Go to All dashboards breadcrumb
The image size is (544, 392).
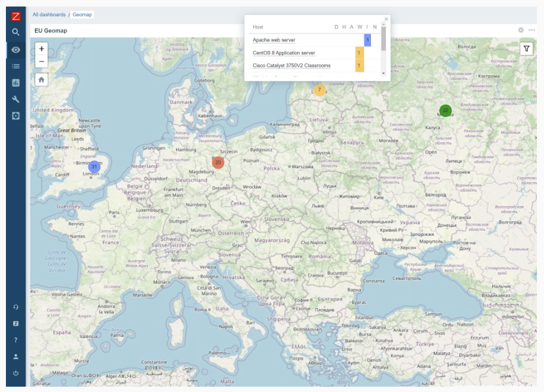click(49, 14)
